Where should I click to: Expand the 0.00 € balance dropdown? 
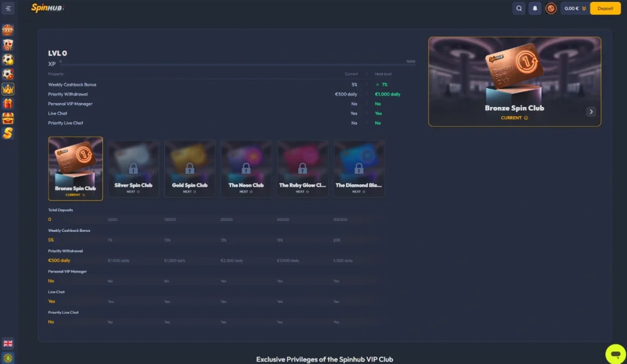(x=574, y=9)
